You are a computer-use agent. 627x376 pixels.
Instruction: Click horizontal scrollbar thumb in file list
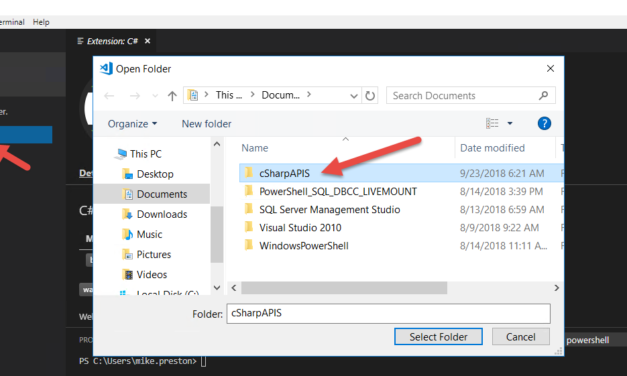click(344, 288)
